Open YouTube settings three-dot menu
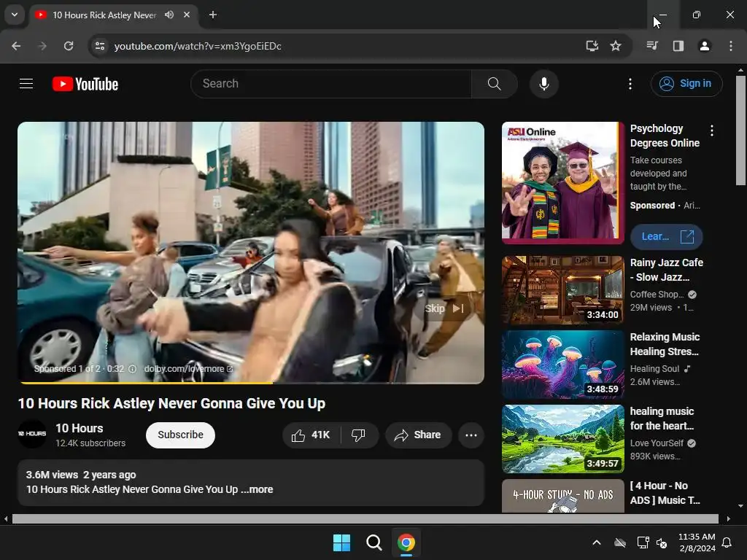The image size is (747, 560). click(630, 84)
